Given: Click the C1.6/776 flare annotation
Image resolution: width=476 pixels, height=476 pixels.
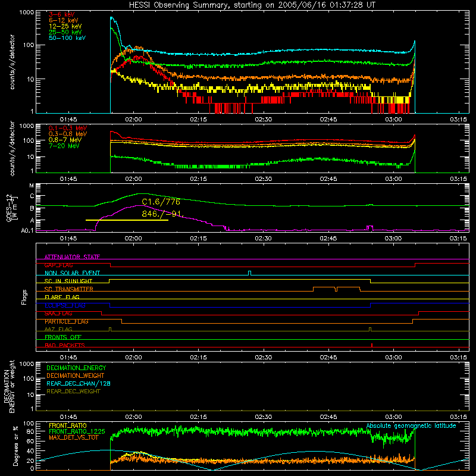Looking at the screenshot, I should [x=161, y=202].
